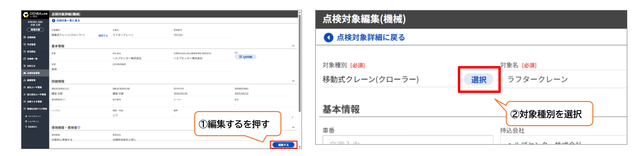Click the ジブ 規格・性能 value
This screenshot has width=644, height=156.
115,115
